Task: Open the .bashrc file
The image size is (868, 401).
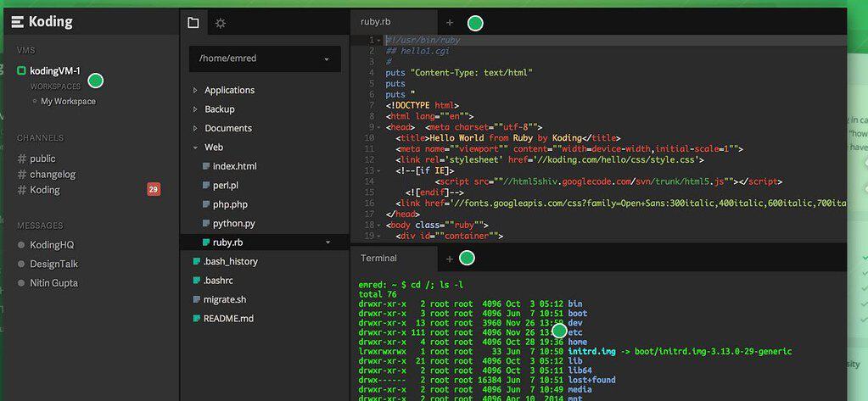Action: click(x=217, y=281)
